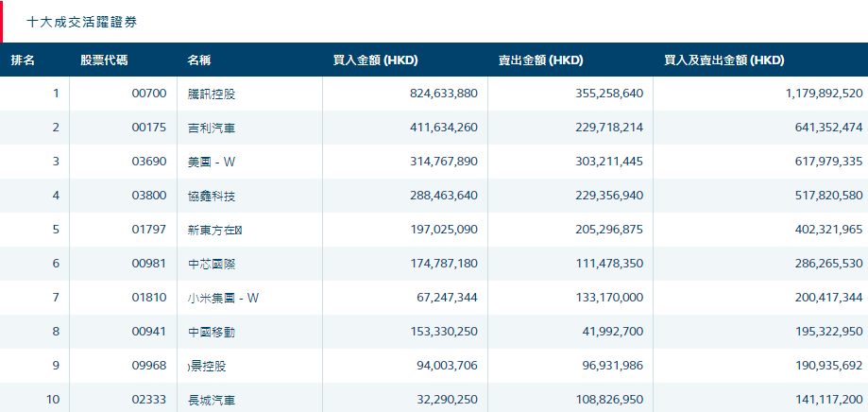This screenshot has height=412, width=868.
Task: Select stock code 01797
Action: click(x=149, y=230)
